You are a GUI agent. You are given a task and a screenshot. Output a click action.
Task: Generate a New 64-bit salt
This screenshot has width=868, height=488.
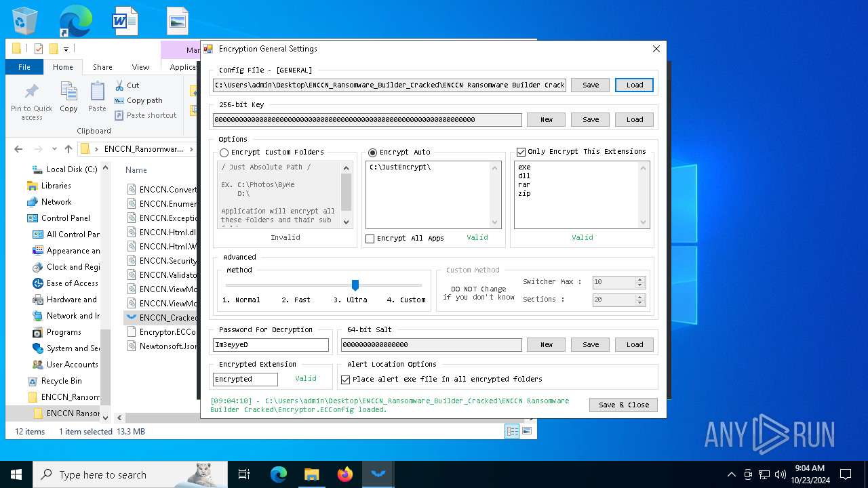pyautogui.click(x=546, y=344)
